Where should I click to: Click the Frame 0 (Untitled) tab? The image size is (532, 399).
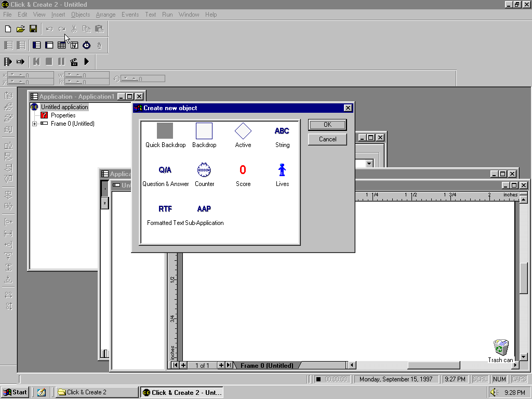[x=267, y=365]
